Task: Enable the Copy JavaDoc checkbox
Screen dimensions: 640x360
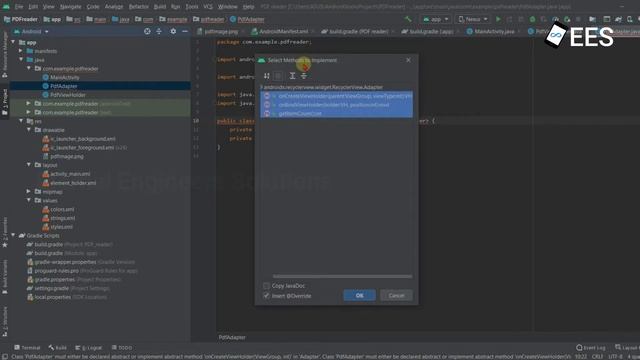Action: 267,286
